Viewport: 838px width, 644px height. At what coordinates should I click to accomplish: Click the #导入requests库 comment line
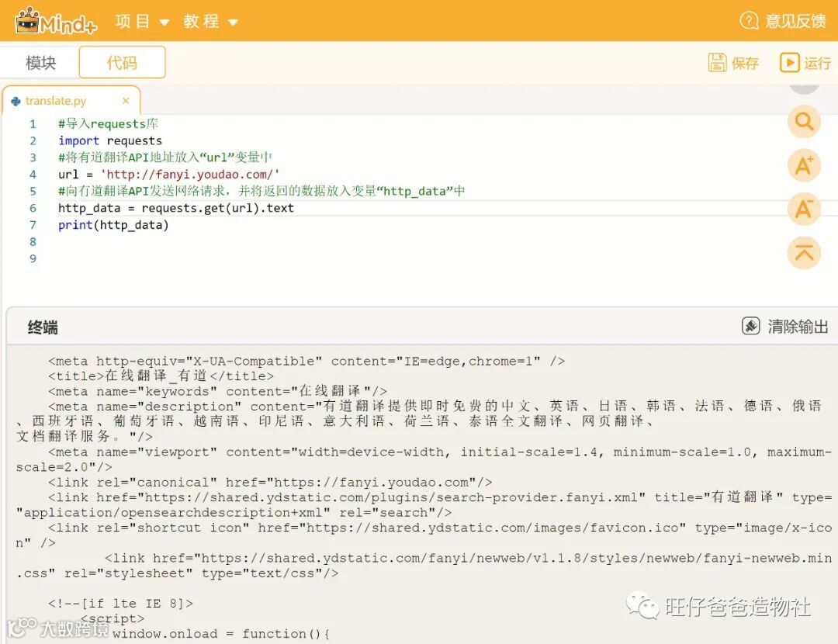(108, 123)
